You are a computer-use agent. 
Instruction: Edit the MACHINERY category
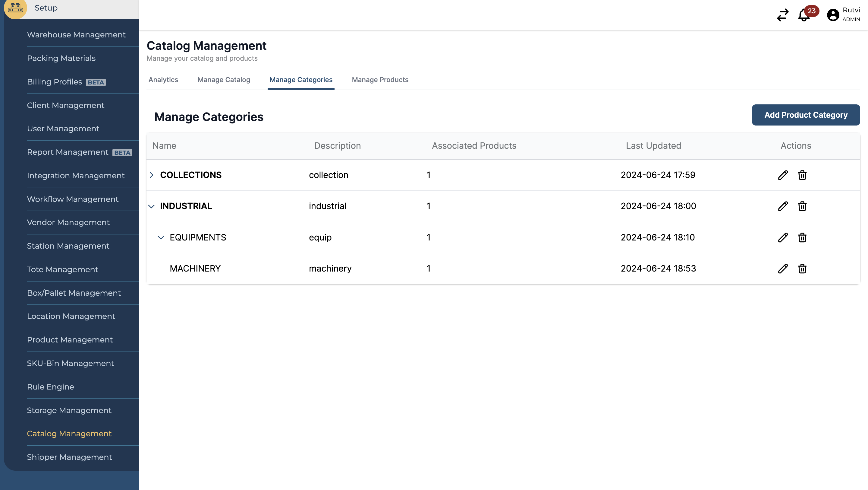coord(783,269)
